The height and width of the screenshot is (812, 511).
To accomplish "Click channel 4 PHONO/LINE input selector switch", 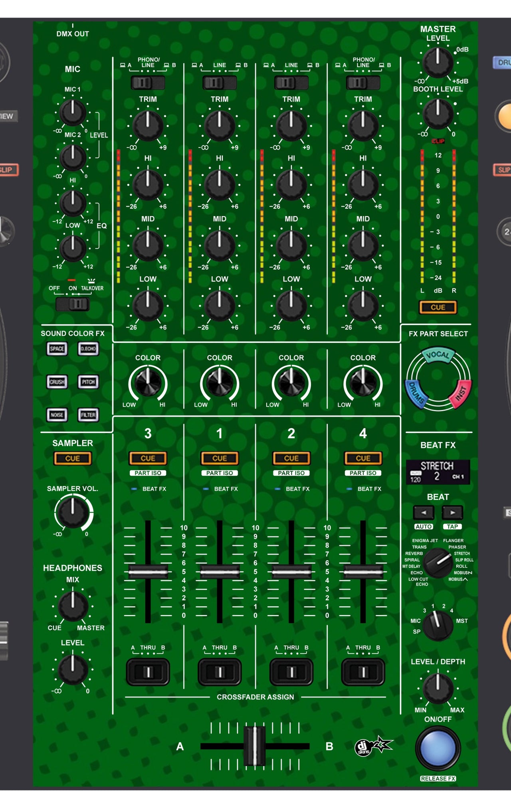I will point(363,83).
